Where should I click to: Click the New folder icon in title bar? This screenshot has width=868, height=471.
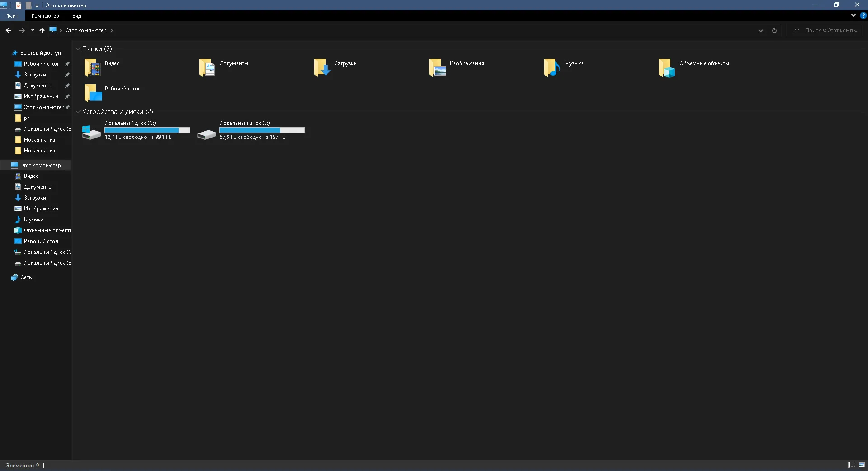pyautogui.click(x=28, y=5)
